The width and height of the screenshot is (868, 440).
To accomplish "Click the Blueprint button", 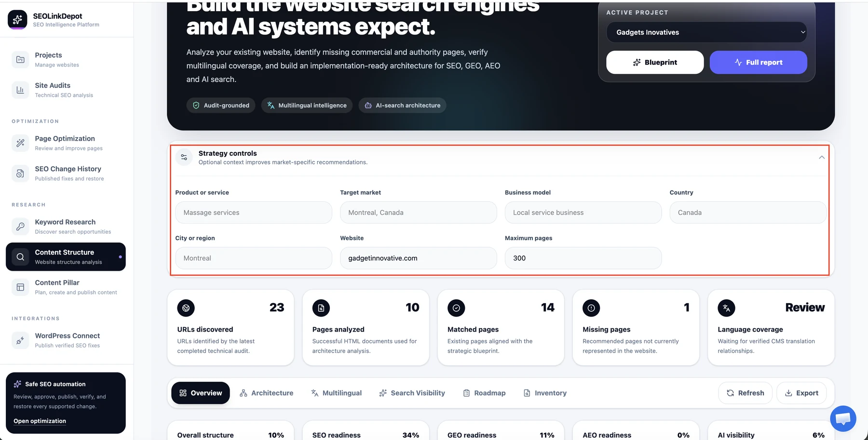I will point(655,62).
